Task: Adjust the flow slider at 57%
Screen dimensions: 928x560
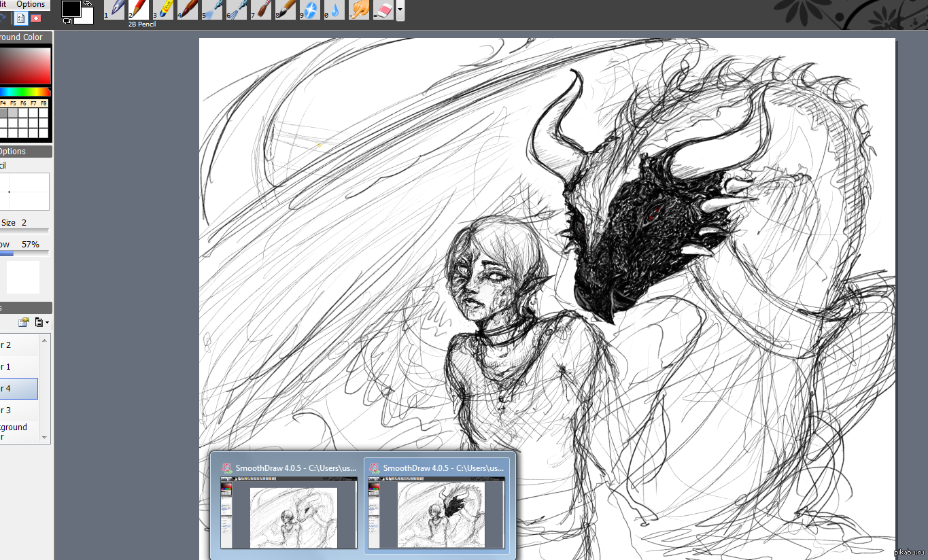Action: (x=24, y=253)
